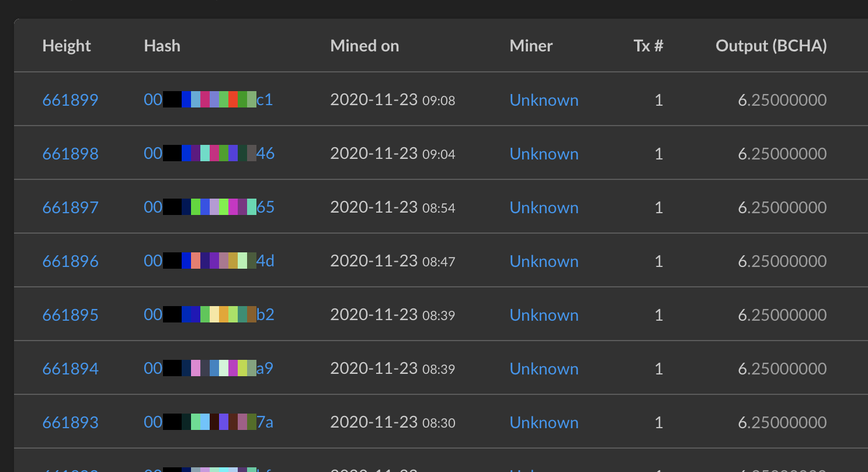The width and height of the screenshot is (868, 472).
Task: Open block height 661894
Action: point(70,369)
